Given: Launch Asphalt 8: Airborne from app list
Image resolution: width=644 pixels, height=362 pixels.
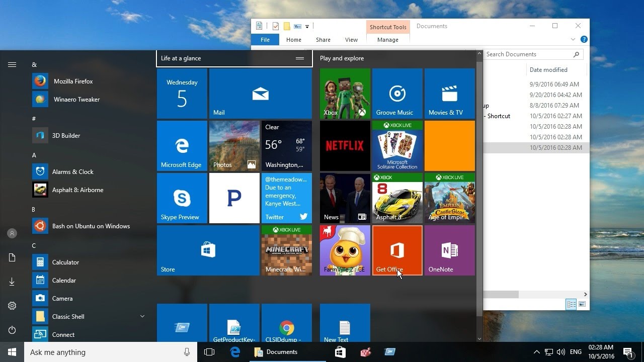Looking at the screenshot, I should pos(91,190).
